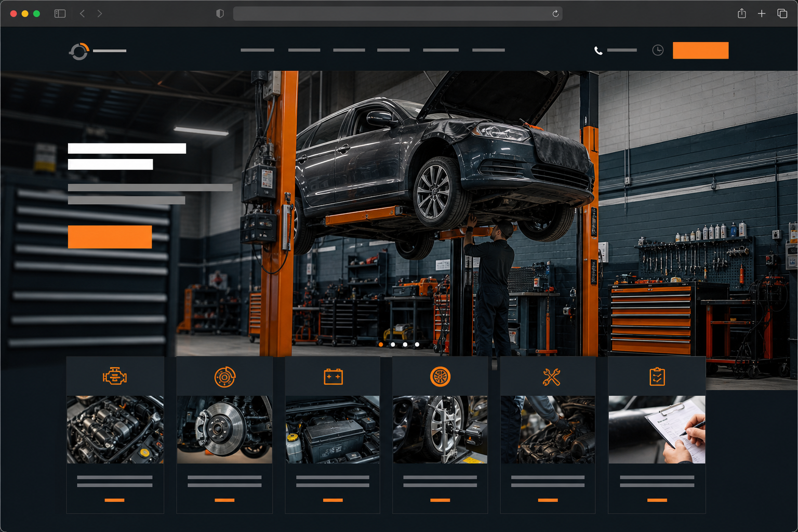798x532 pixels.
Task: Follow the orange link on the wrench tools card
Action: (x=548, y=500)
